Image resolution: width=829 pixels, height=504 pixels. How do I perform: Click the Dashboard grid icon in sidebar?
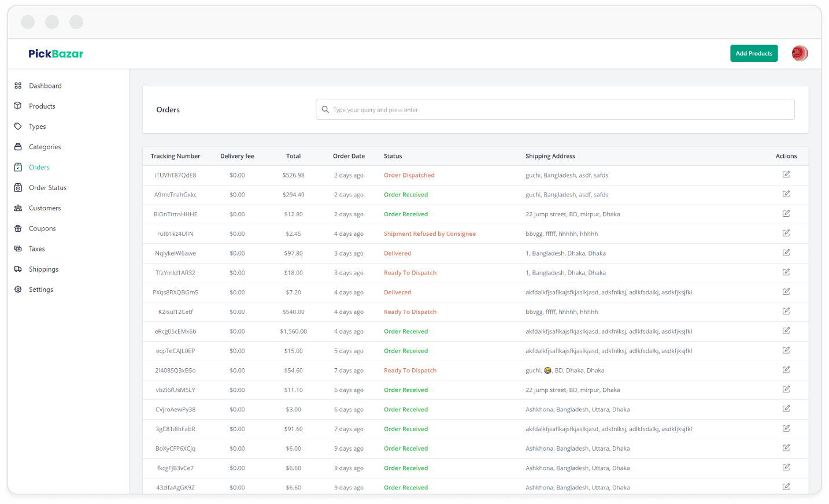click(x=18, y=86)
